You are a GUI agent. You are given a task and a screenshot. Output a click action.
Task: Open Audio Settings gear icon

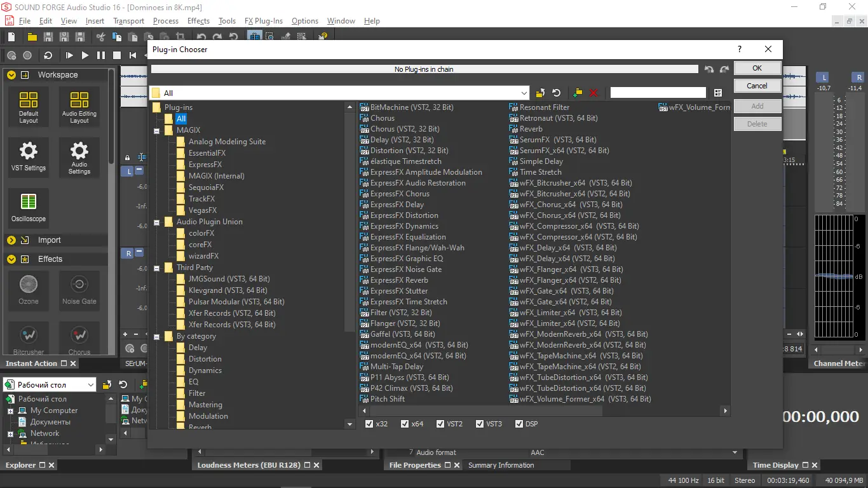(79, 158)
